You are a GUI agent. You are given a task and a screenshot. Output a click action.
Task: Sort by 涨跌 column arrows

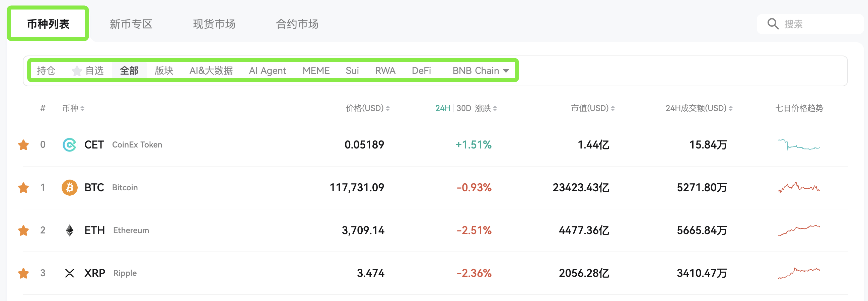[495, 108]
